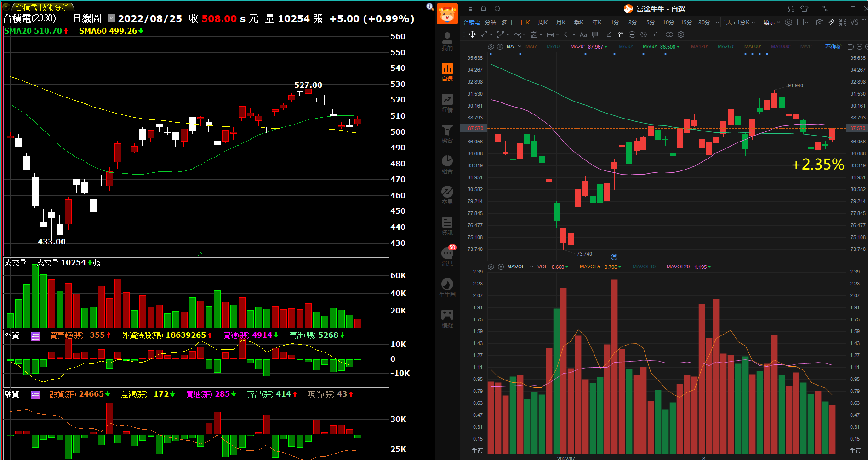Open the 外資 panel list icon
This screenshot has height=460, width=868.
coord(35,336)
